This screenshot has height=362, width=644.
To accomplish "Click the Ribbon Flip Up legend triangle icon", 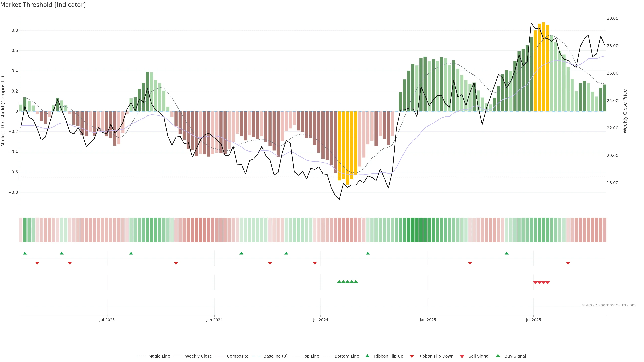I will coord(367,356).
